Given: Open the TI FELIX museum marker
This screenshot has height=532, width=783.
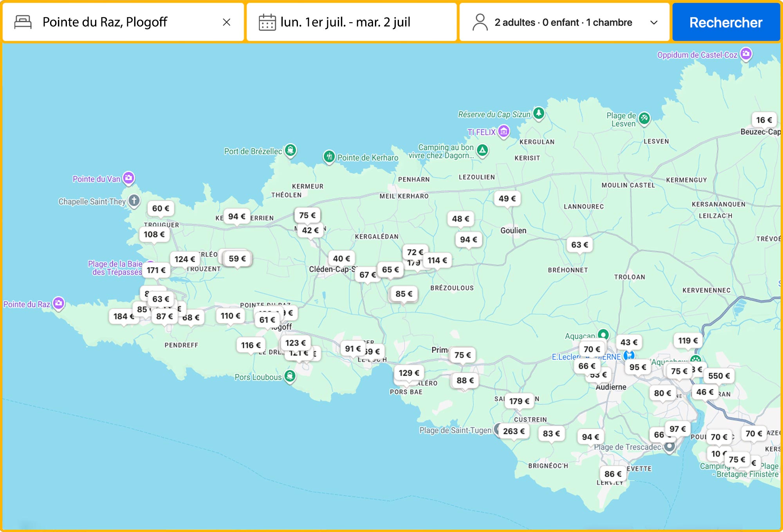Looking at the screenshot, I should pyautogui.click(x=504, y=132).
